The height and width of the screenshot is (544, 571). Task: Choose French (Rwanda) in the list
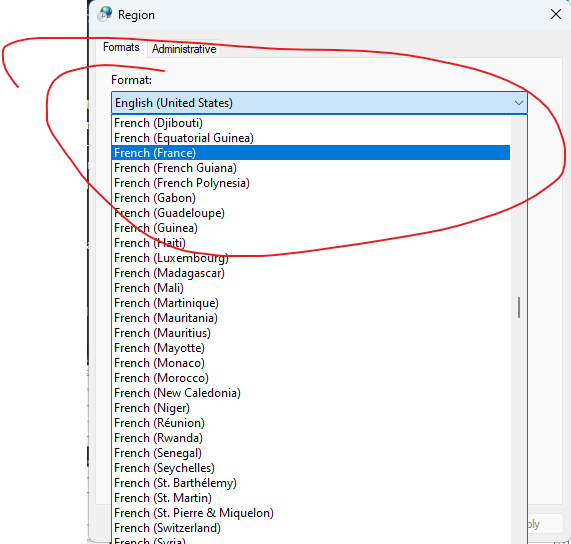pyautogui.click(x=311, y=438)
